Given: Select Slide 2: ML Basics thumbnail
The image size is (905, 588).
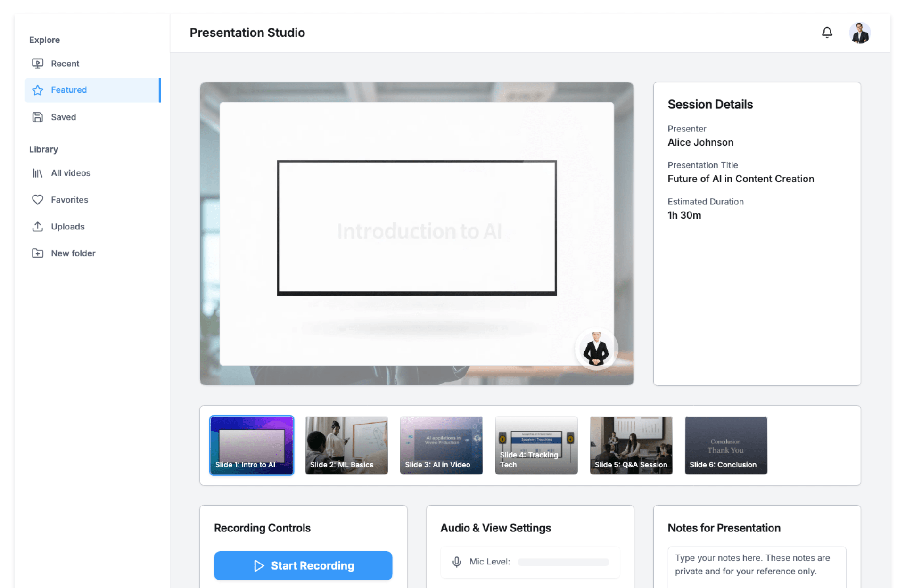Looking at the screenshot, I should [346, 445].
